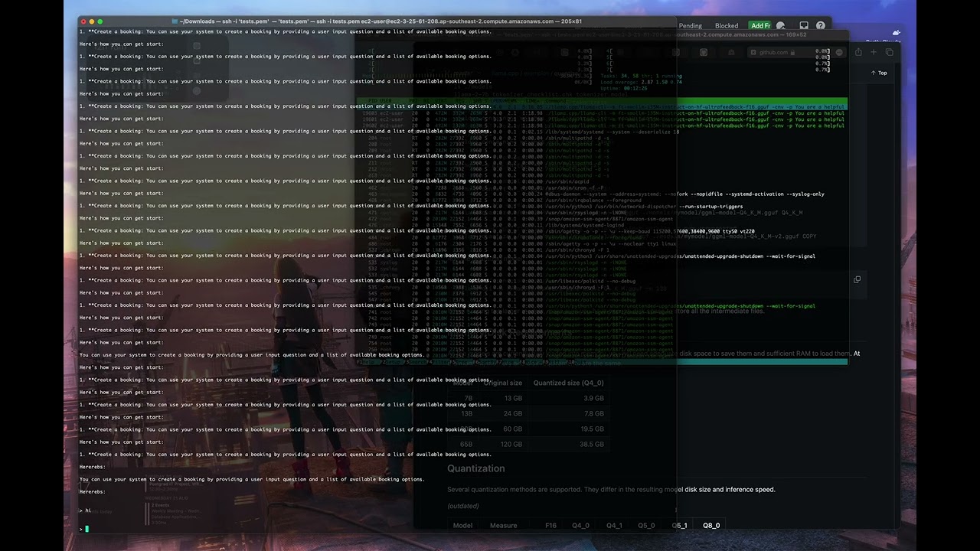Viewport: 980px width, 551px height.
Task: Click the 'Uptime: 00:12:26' readout in htop
Action: point(624,88)
